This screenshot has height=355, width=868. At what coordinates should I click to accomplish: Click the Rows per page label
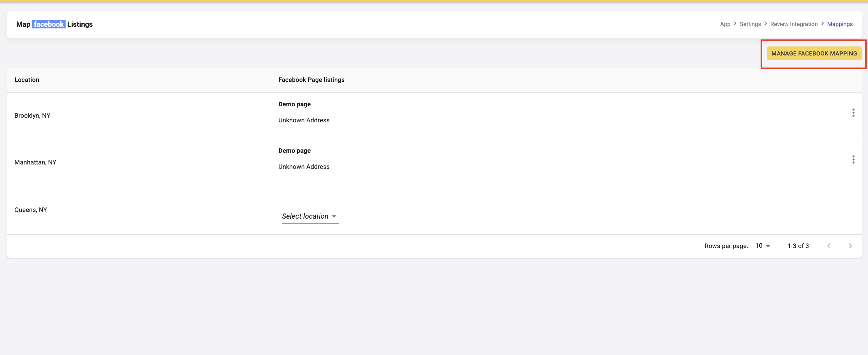point(726,246)
